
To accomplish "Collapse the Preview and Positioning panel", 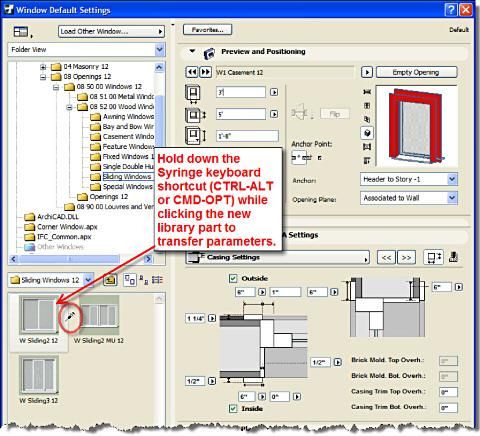I will (192, 51).
